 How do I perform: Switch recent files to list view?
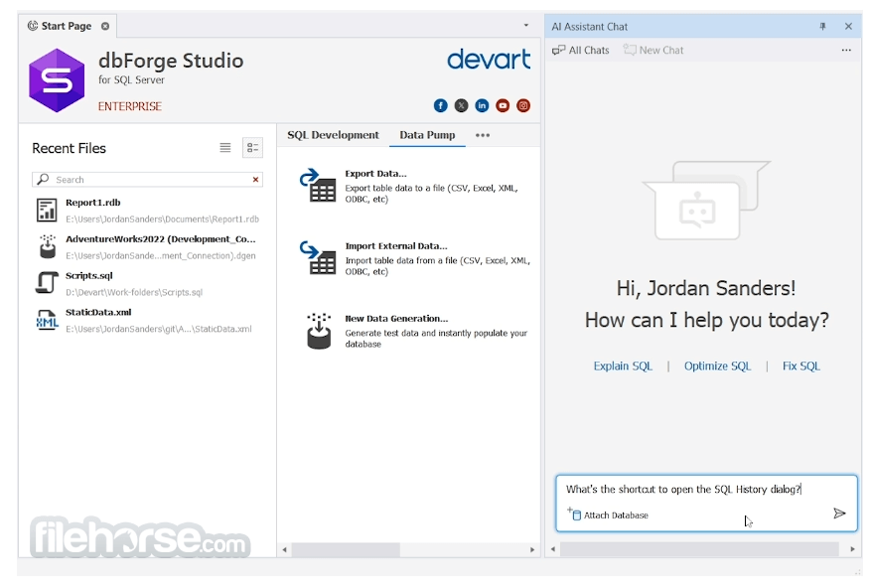(x=225, y=148)
